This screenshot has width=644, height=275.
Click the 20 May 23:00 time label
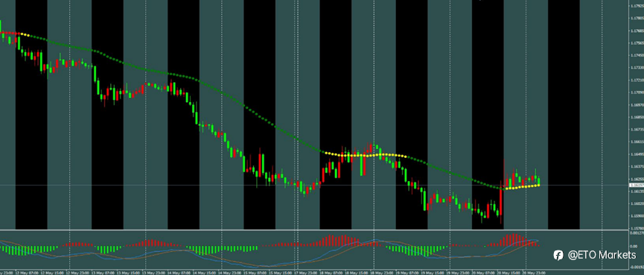[x=534, y=273]
